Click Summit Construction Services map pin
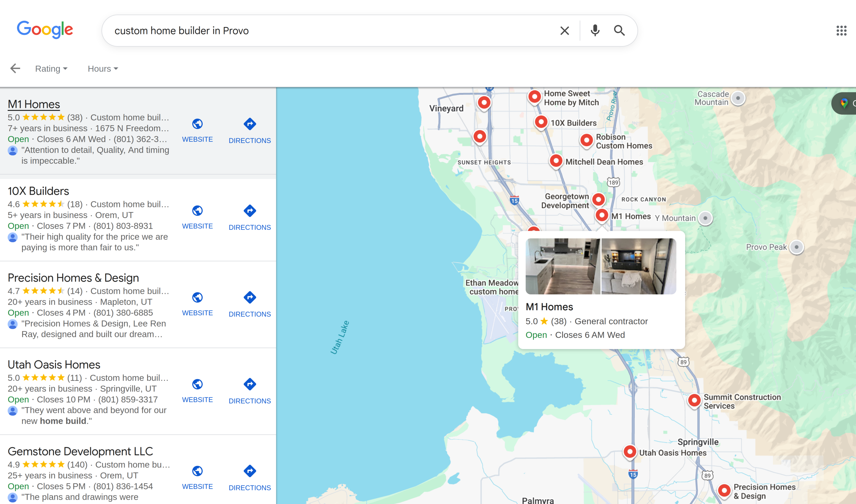The width and height of the screenshot is (856, 504). [x=694, y=400]
